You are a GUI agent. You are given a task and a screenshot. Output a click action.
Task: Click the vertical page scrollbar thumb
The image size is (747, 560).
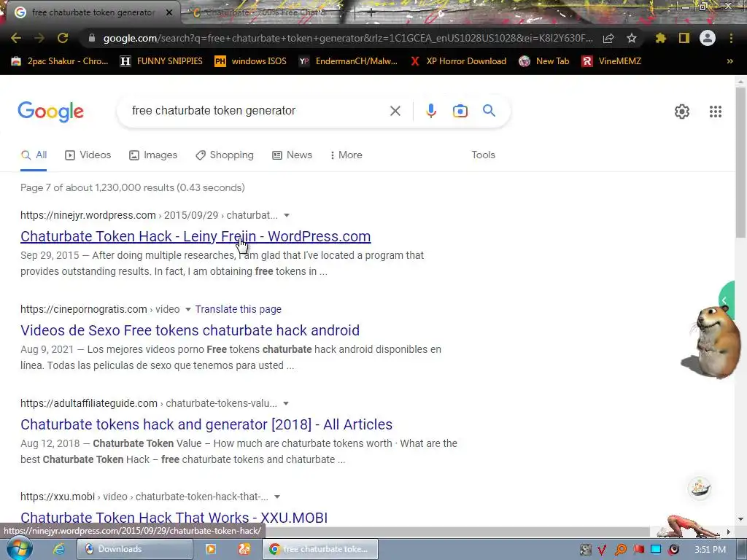740,162
